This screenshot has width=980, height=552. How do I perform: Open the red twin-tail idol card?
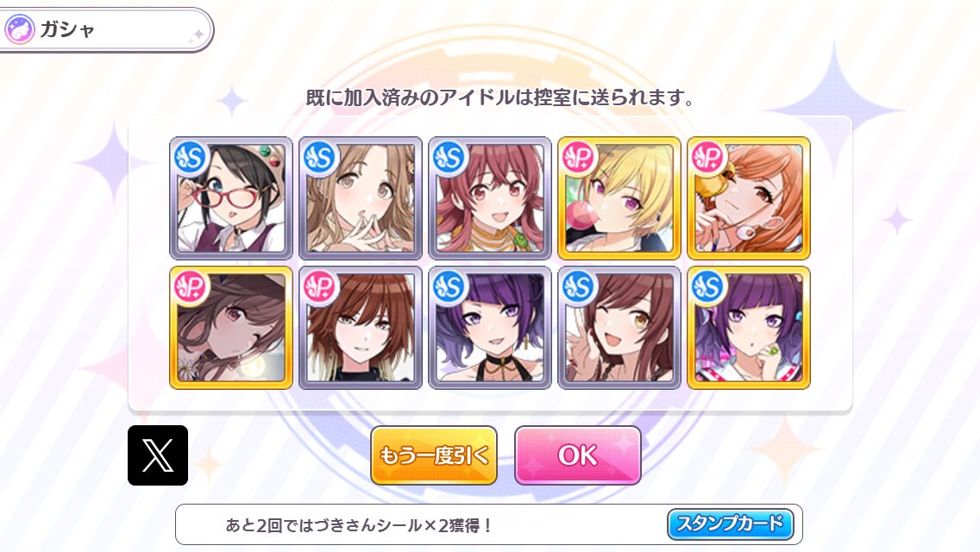coord(489,198)
